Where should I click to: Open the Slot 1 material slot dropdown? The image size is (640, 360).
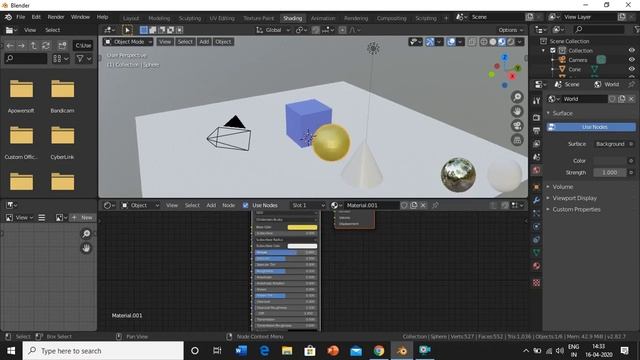[308, 205]
